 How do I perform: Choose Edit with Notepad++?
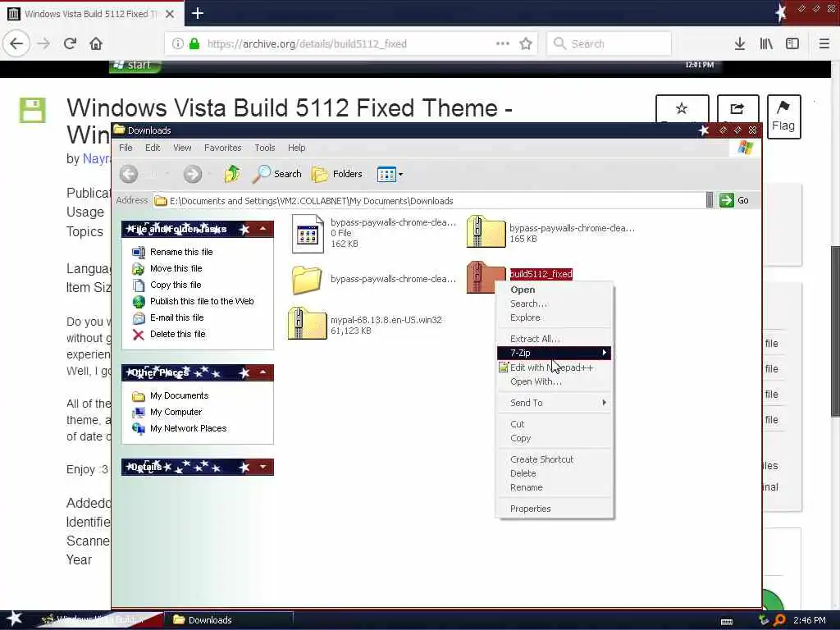pos(554,367)
